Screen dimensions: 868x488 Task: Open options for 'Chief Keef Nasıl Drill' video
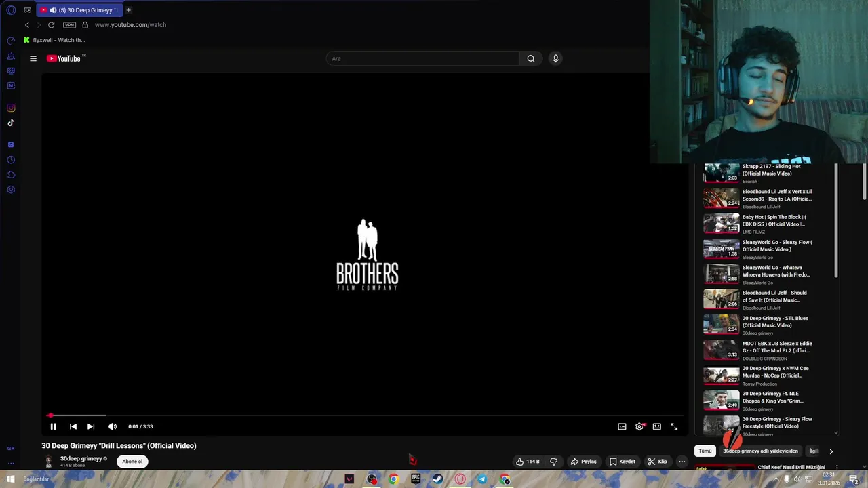point(837,467)
